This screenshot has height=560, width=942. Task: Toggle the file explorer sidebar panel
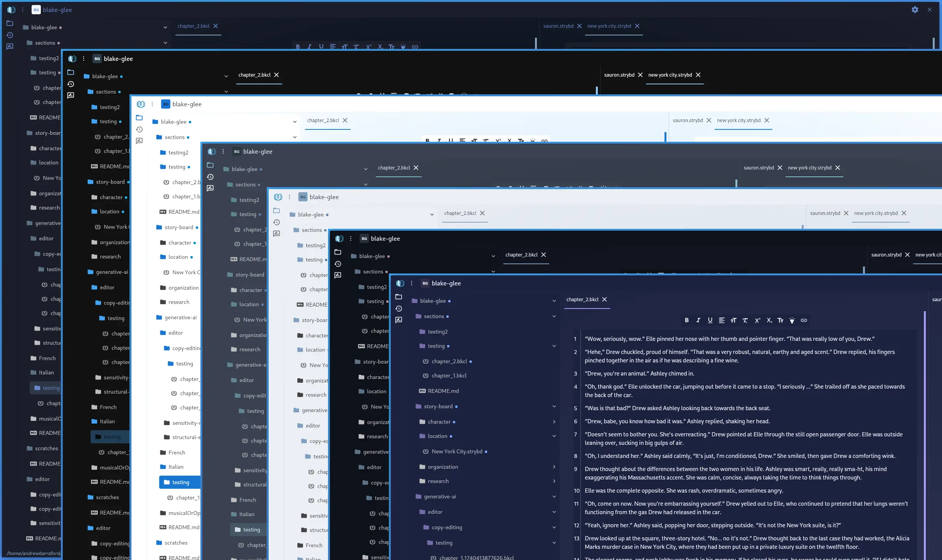click(x=399, y=297)
